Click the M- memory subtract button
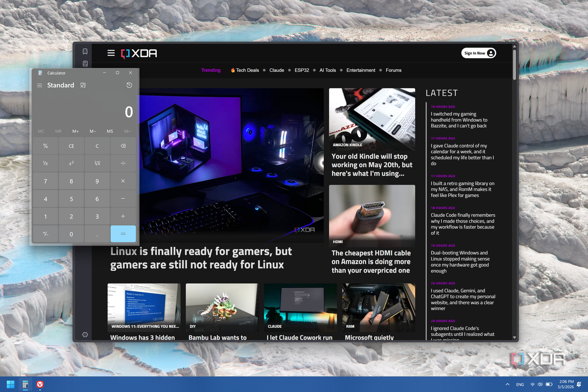The image size is (588, 392). coord(93,131)
